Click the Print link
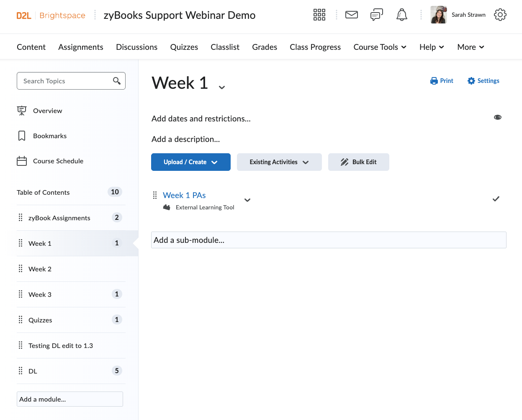 pos(442,81)
